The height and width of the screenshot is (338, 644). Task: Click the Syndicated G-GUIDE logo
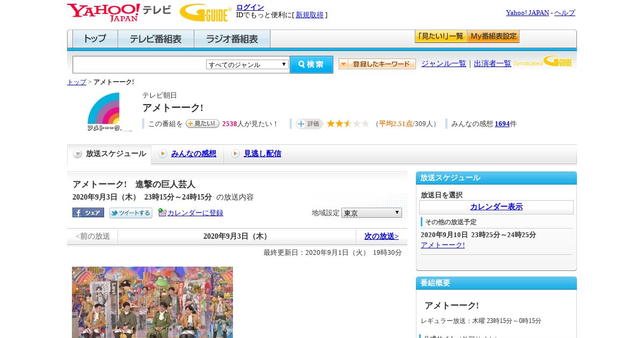(x=543, y=61)
